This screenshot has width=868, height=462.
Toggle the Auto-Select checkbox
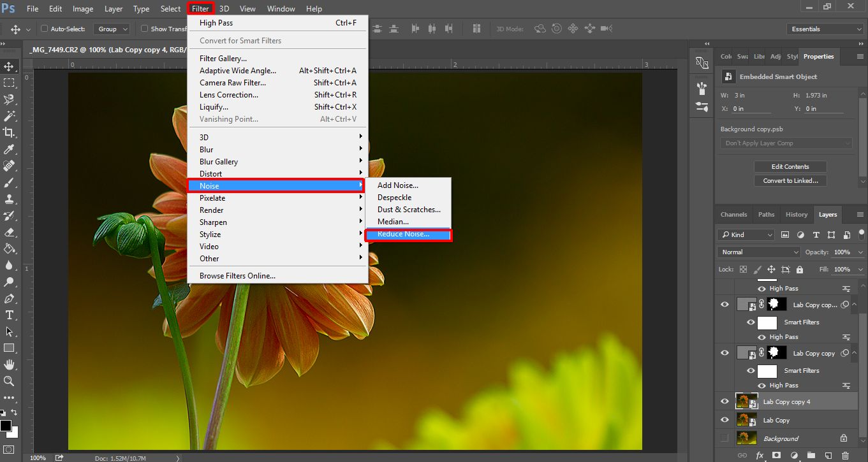tap(45, 29)
